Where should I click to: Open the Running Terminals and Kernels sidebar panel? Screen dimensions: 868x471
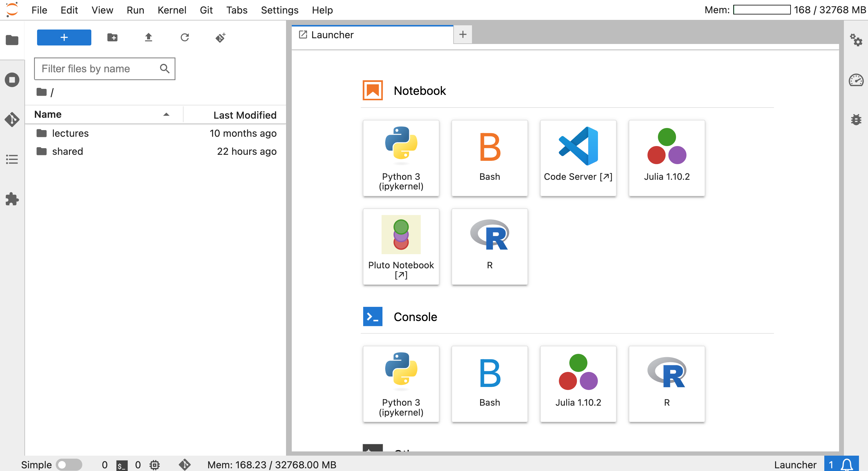[x=12, y=80]
